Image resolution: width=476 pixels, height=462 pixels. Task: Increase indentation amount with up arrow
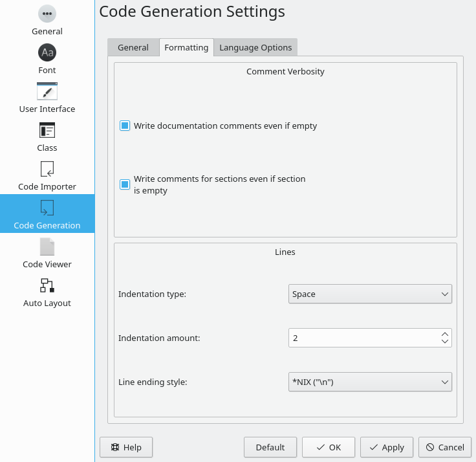(445, 334)
